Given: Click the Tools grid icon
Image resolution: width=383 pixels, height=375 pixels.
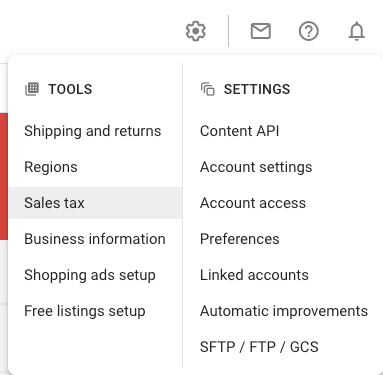Looking at the screenshot, I should click(32, 89).
